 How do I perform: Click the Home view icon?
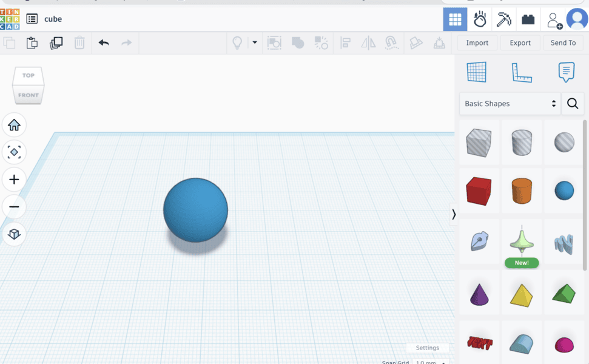click(x=14, y=125)
